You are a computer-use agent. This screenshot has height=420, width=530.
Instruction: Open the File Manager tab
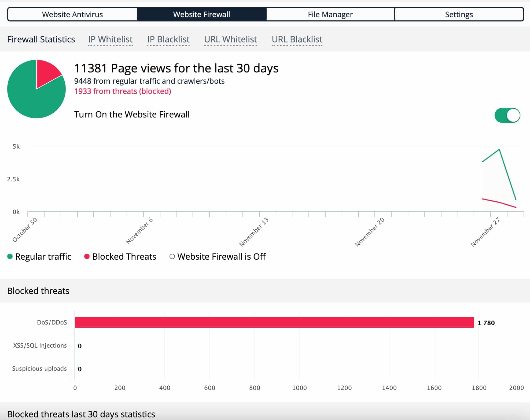point(330,14)
